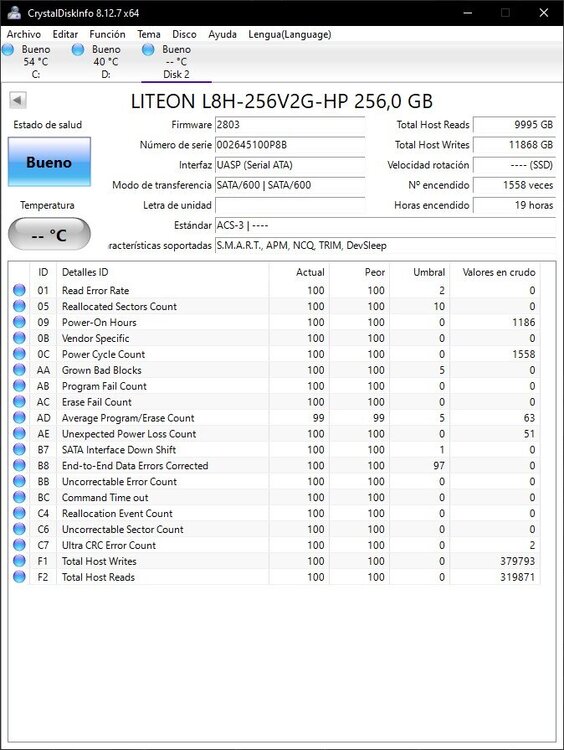
Task: Click the Estándar field ACS-3
Action: pyautogui.click(x=386, y=225)
